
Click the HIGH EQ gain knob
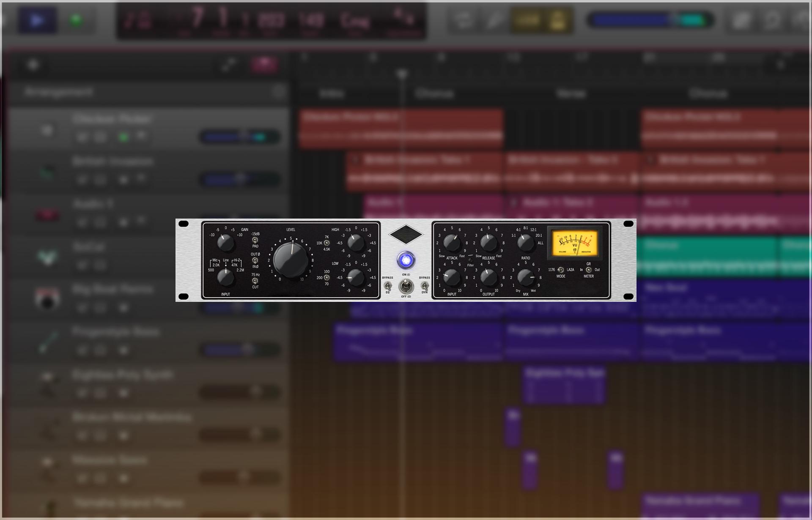(356, 243)
